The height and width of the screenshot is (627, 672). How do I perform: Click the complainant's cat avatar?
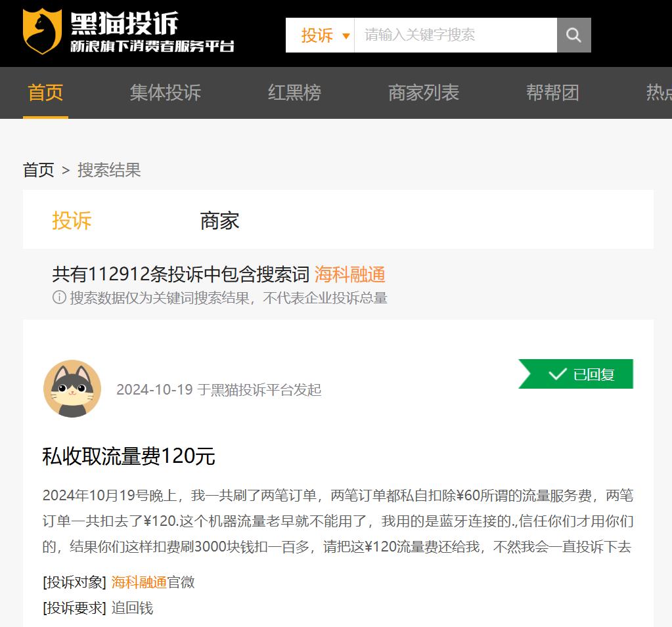72,389
